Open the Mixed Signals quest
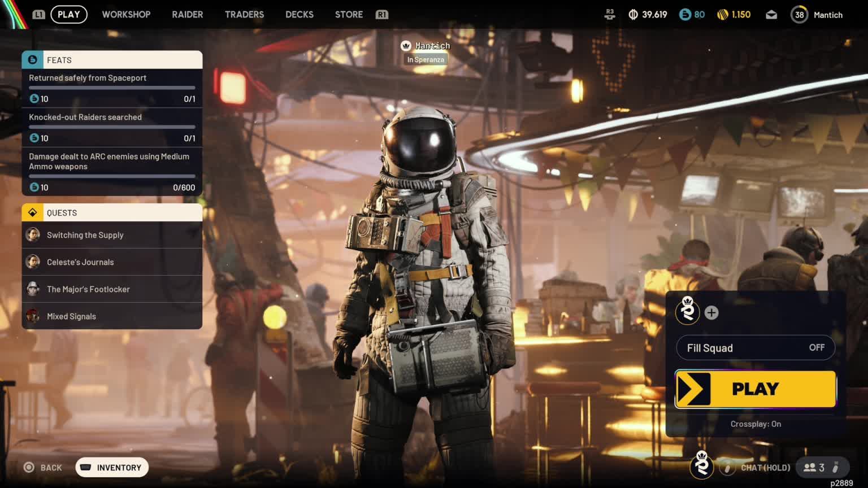 click(112, 316)
